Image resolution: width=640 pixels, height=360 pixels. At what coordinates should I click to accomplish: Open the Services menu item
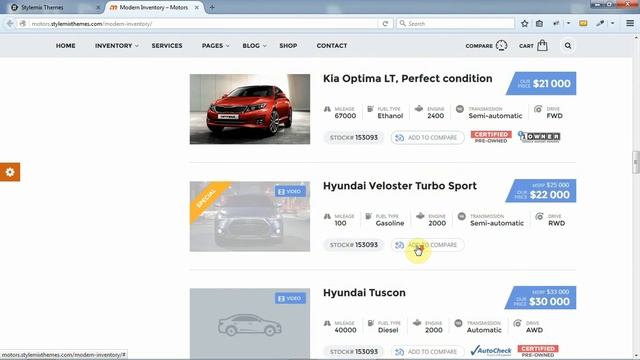coord(167,46)
